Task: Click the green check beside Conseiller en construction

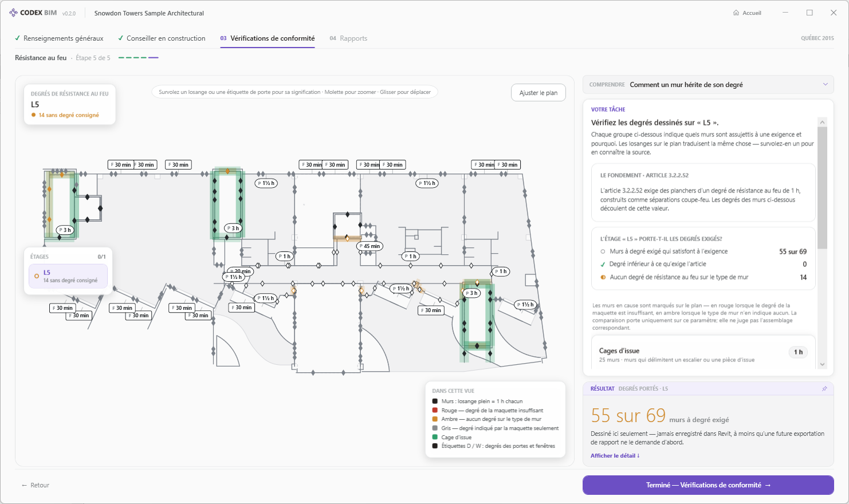Action: [x=121, y=38]
